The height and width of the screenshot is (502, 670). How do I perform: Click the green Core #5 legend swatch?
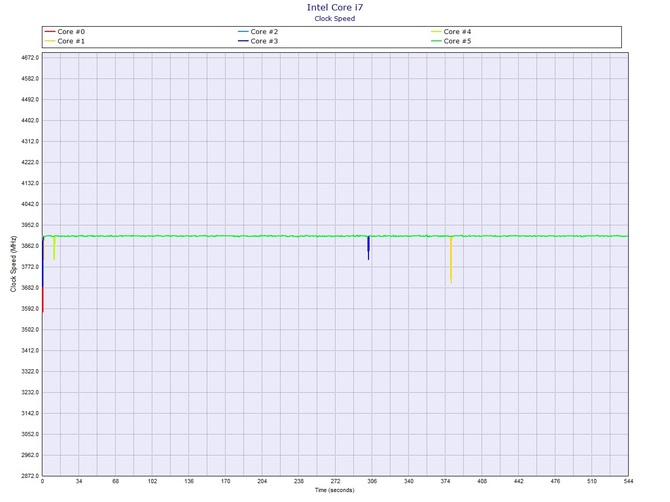(436, 41)
